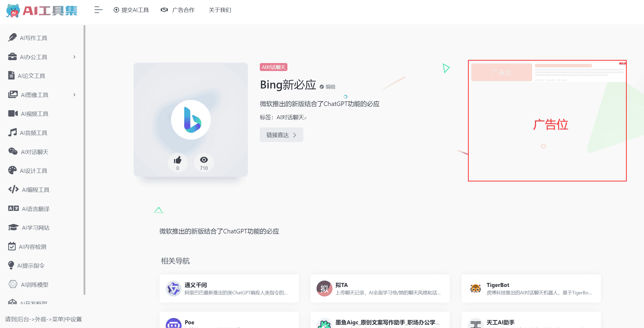Click the document icon for AI论文工具
644x328 pixels.
pyautogui.click(x=11, y=76)
